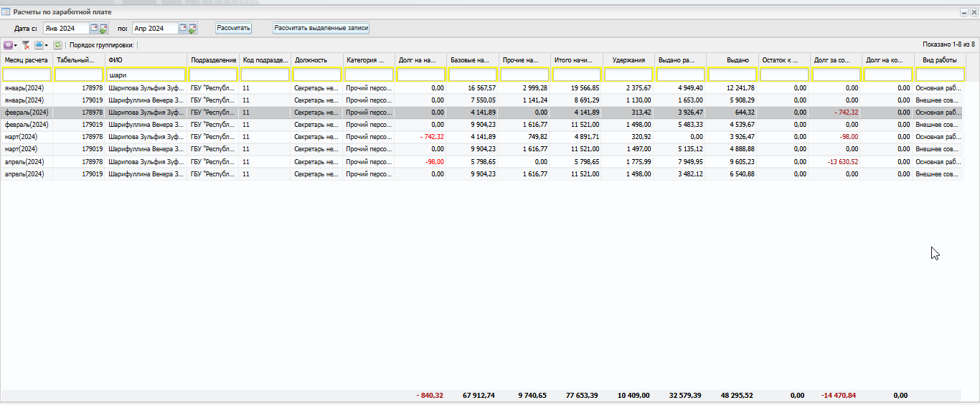This screenshot has height=405, width=980.
Task: Click green arrow icon beside end date
Action: pyautogui.click(x=193, y=29)
